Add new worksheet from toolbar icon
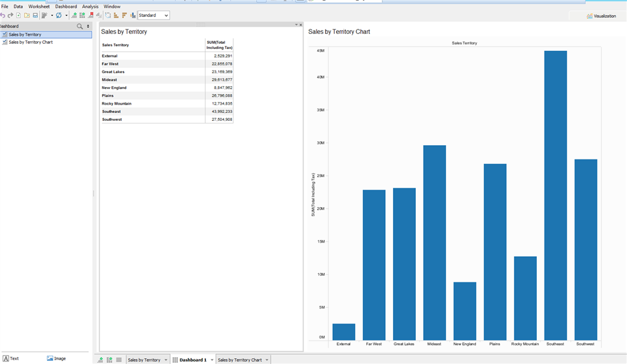 pos(74,15)
